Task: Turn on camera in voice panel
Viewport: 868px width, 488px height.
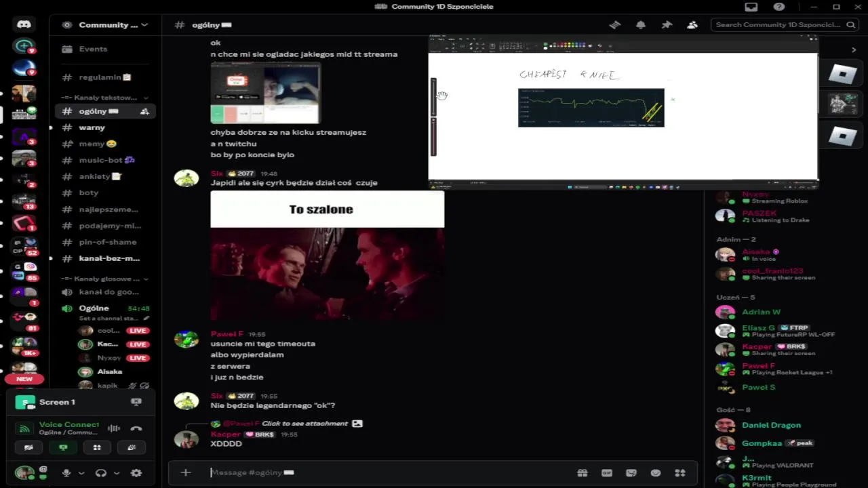Action: (28, 447)
